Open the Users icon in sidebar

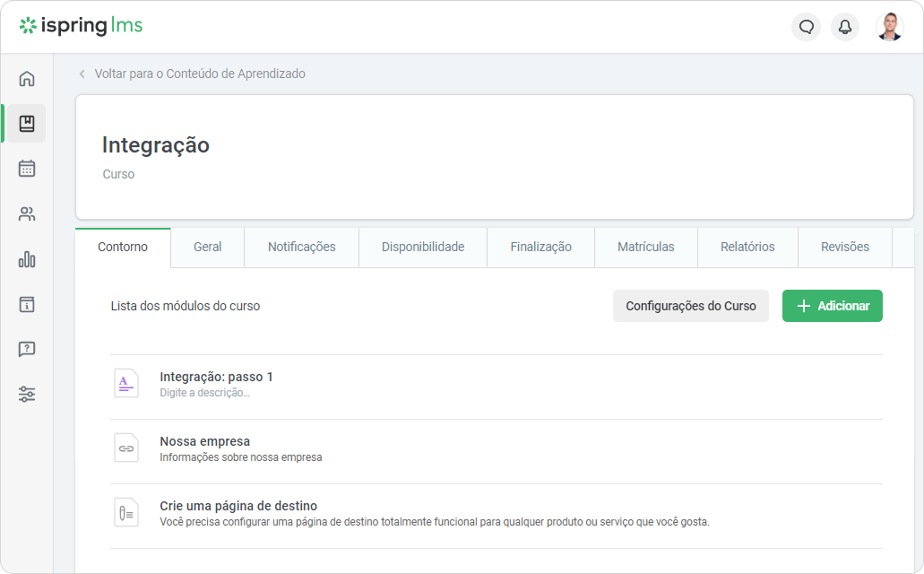pyautogui.click(x=27, y=214)
